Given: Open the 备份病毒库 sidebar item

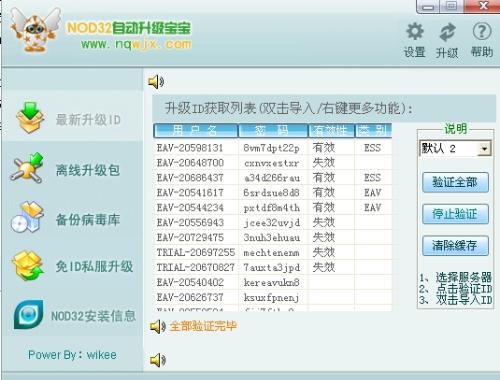Looking at the screenshot, I should click(73, 218).
